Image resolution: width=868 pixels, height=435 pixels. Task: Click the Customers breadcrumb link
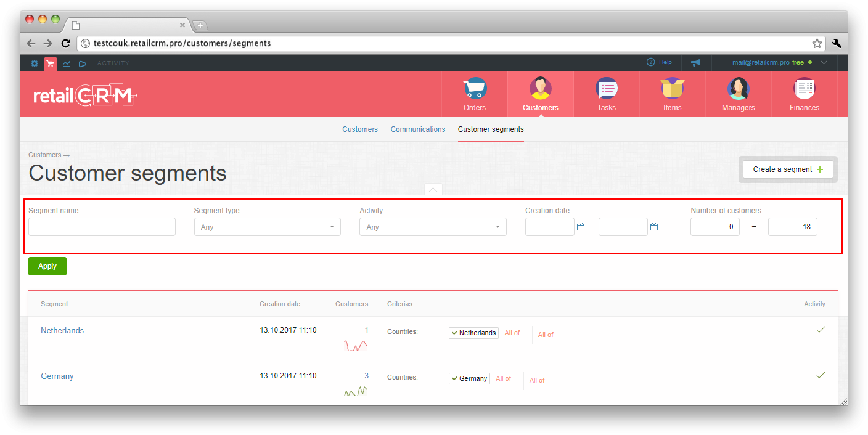45,155
